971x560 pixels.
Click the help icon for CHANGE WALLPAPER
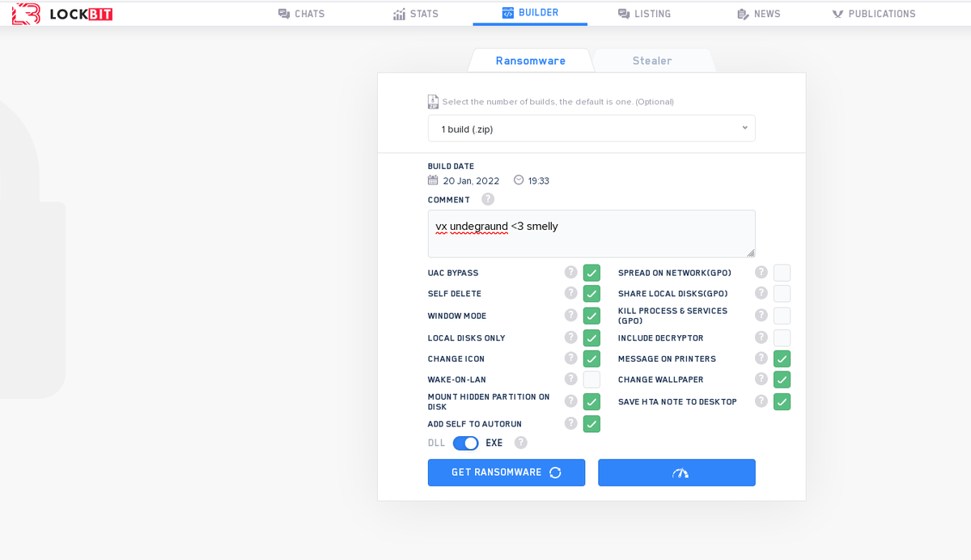761,379
